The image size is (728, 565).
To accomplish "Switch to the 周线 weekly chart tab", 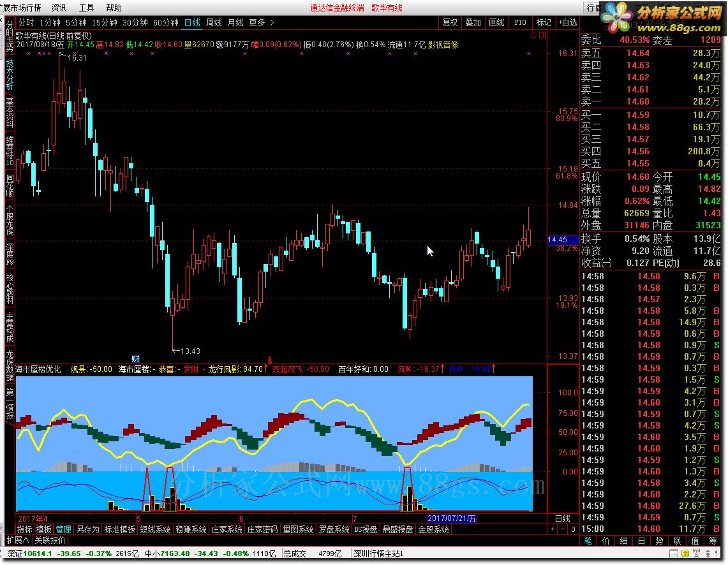I will click(214, 22).
